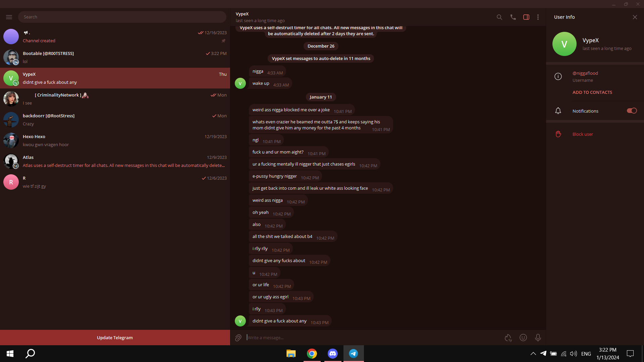Open the Channel created chat
The width and height of the screenshot is (644, 362).
coord(115,37)
